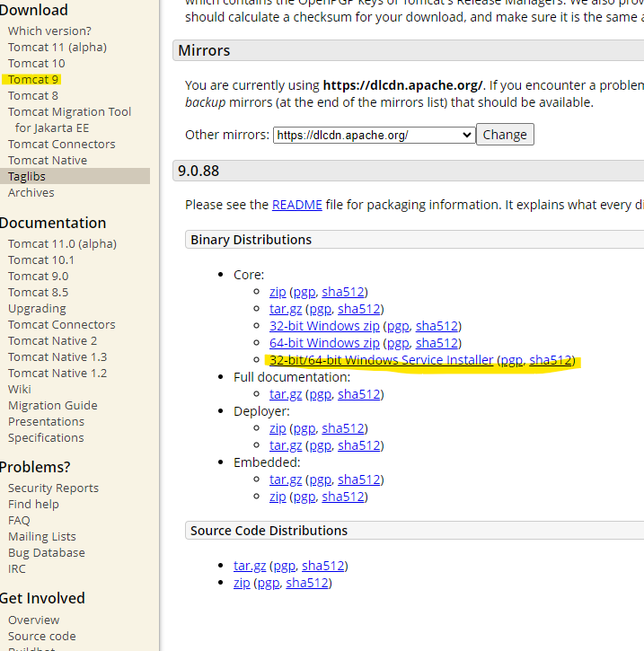
Task: Open the Find help link
Action: coord(33,505)
